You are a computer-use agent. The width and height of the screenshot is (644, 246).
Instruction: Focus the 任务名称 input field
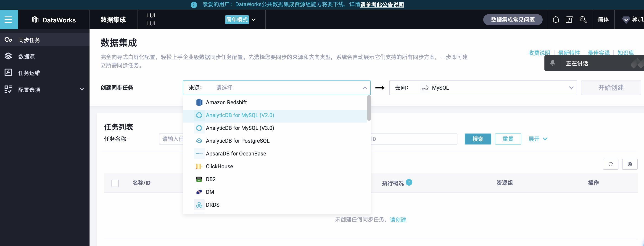point(171,139)
